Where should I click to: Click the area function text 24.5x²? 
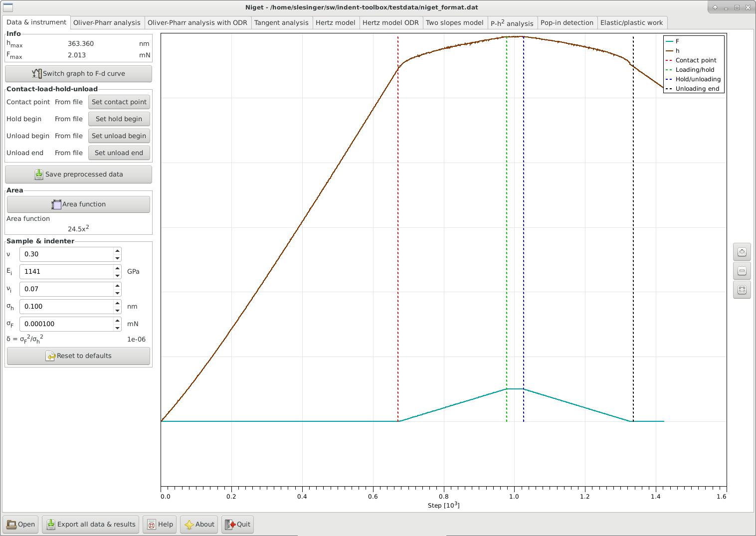pos(78,228)
